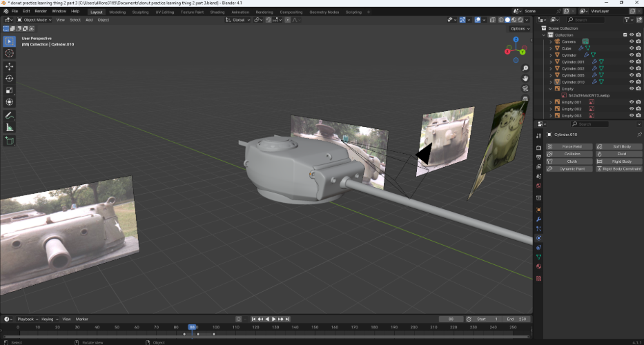
Task: Open the Render menu
Action: point(41,11)
